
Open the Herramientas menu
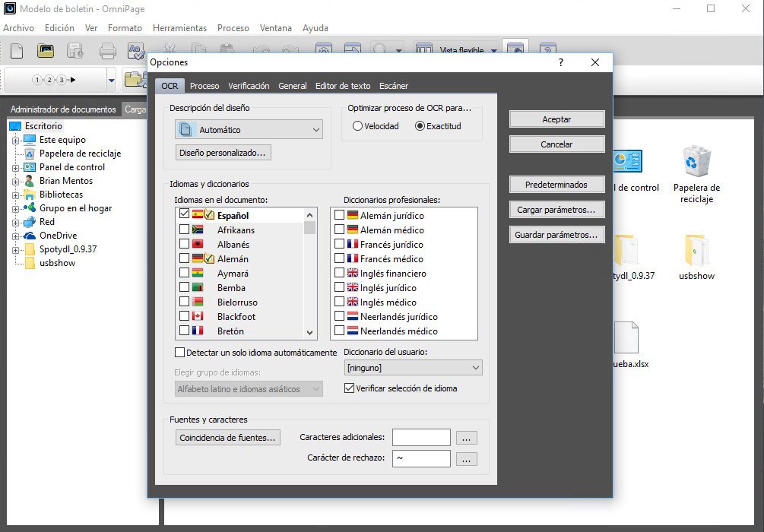click(x=179, y=28)
